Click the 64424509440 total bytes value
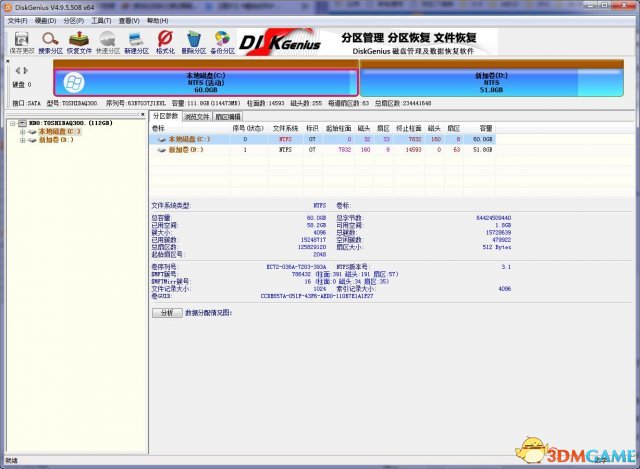This screenshot has height=469, width=640. tap(493, 218)
